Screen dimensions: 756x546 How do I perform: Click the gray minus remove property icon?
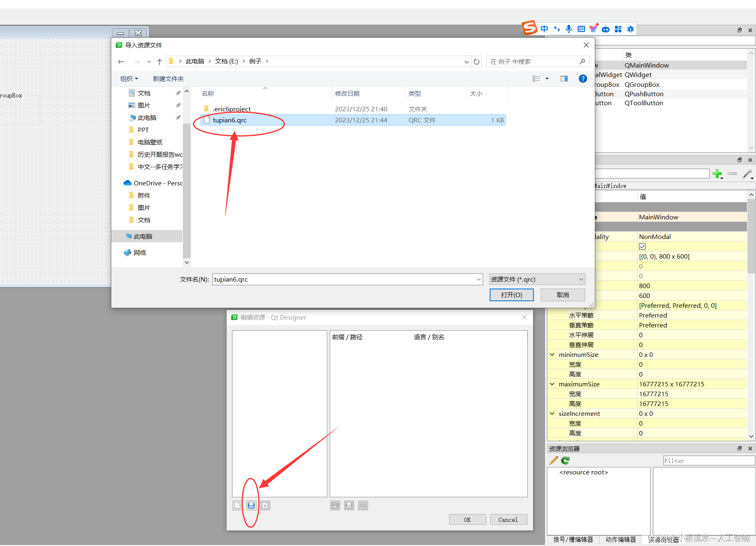tap(732, 174)
